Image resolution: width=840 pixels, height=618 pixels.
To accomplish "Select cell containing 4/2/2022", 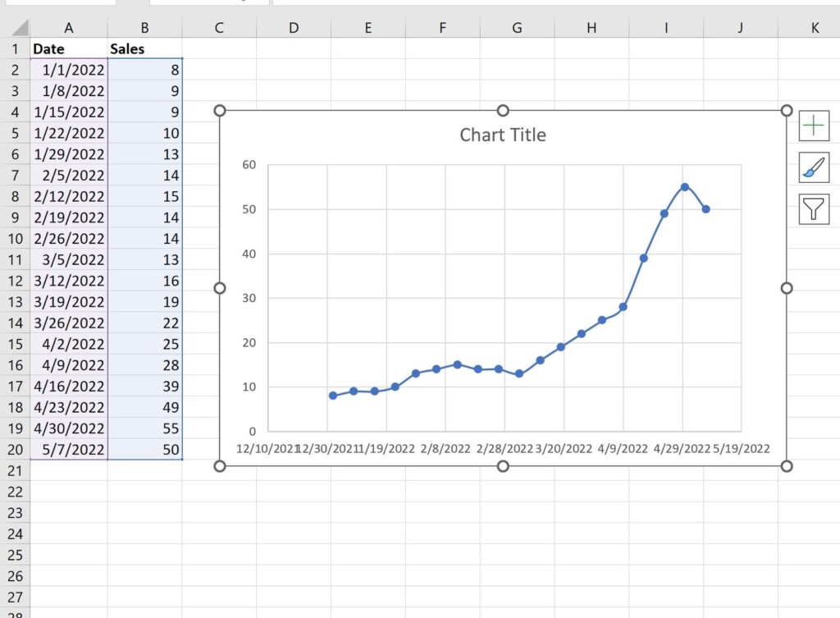I will 69,344.
